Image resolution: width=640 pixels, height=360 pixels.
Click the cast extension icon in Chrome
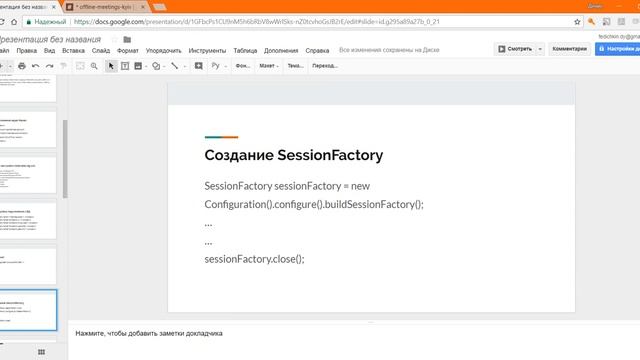(x=607, y=22)
